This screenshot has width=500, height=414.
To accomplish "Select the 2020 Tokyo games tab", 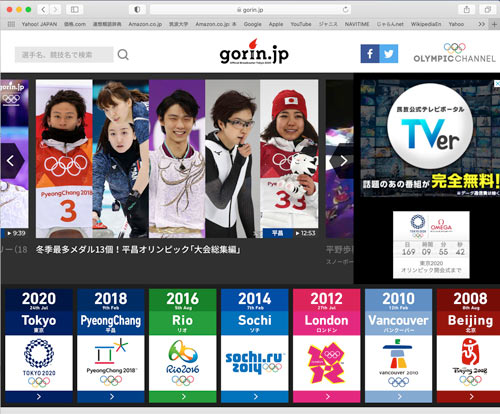I will click(39, 312).
